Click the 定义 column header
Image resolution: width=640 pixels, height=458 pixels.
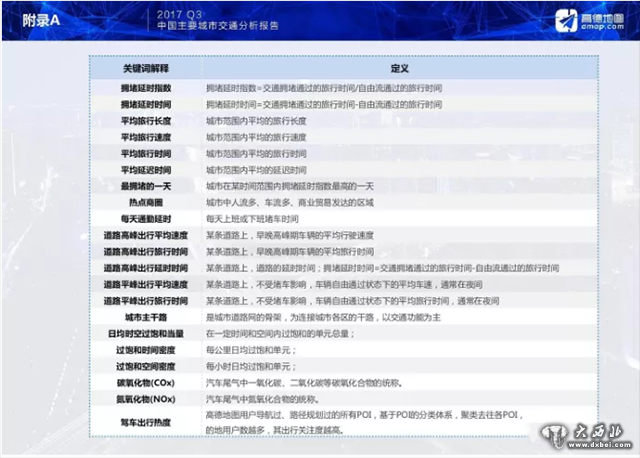(x=398, y=69)
